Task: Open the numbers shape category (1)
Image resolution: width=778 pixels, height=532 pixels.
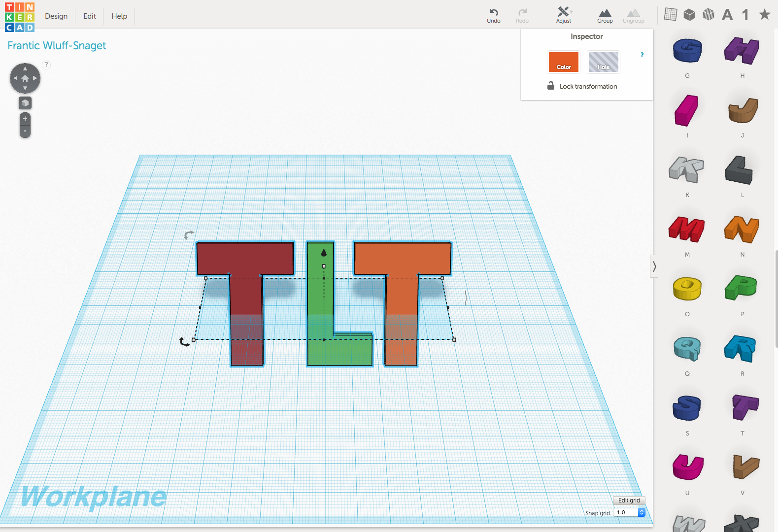Action: point(745,15)
